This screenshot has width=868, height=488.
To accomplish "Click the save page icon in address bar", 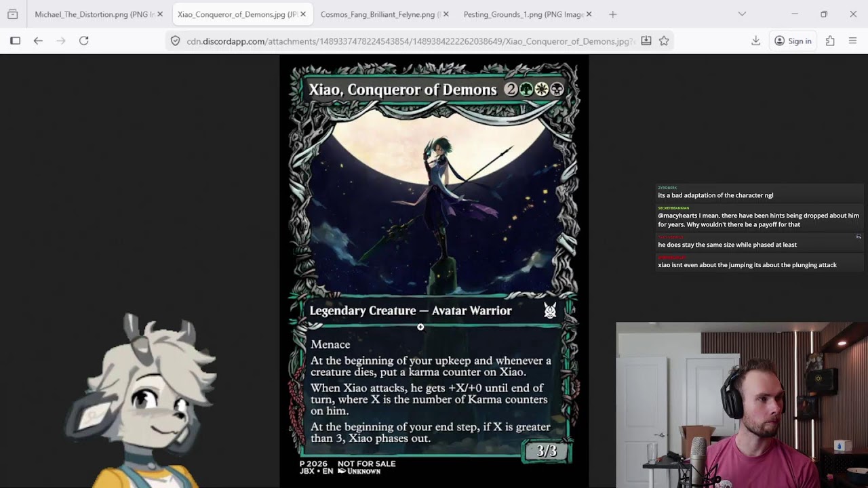I will [646, 41].
